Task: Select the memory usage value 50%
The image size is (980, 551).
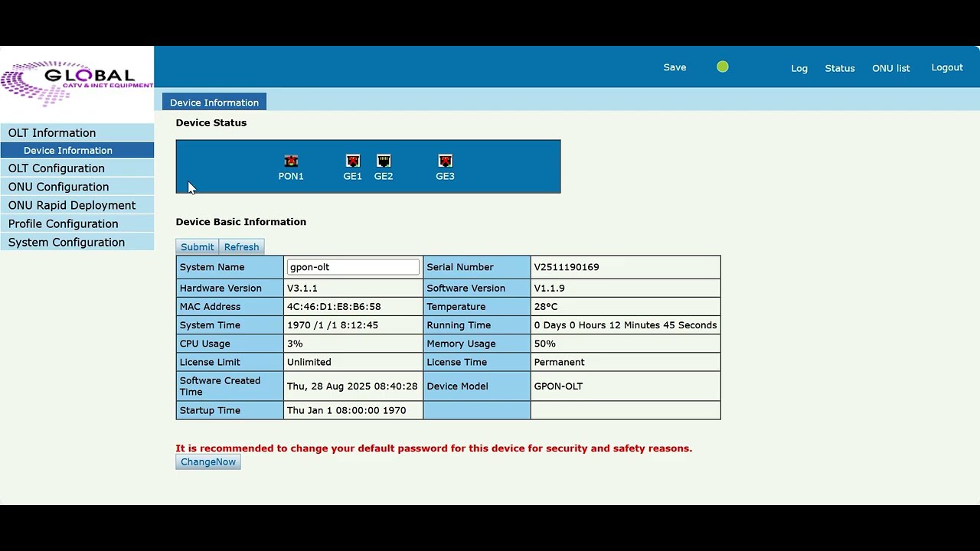Action: pos(544,344)
